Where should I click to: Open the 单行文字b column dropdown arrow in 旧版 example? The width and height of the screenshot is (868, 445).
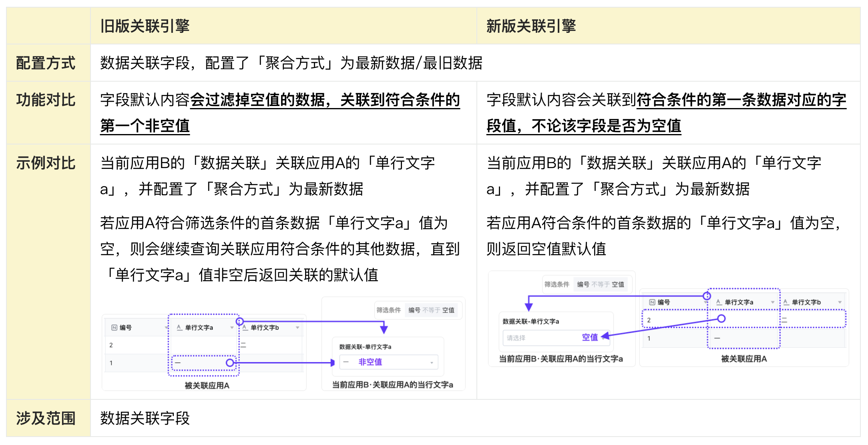[297, 328]
